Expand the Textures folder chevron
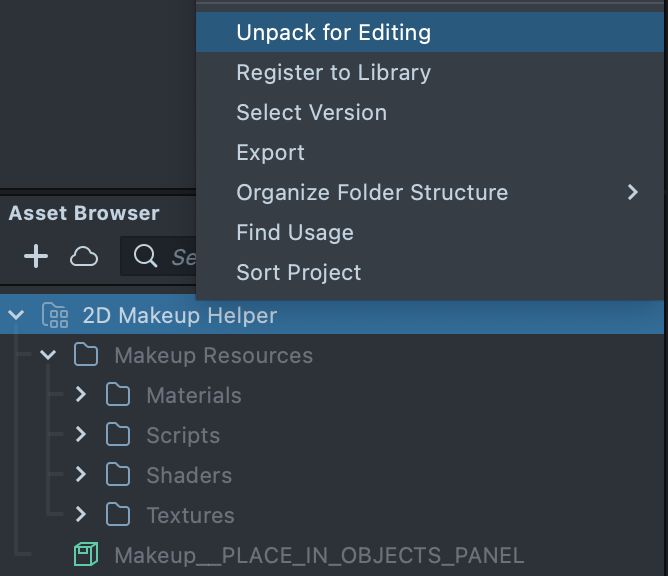 click(x=81, y=515)
